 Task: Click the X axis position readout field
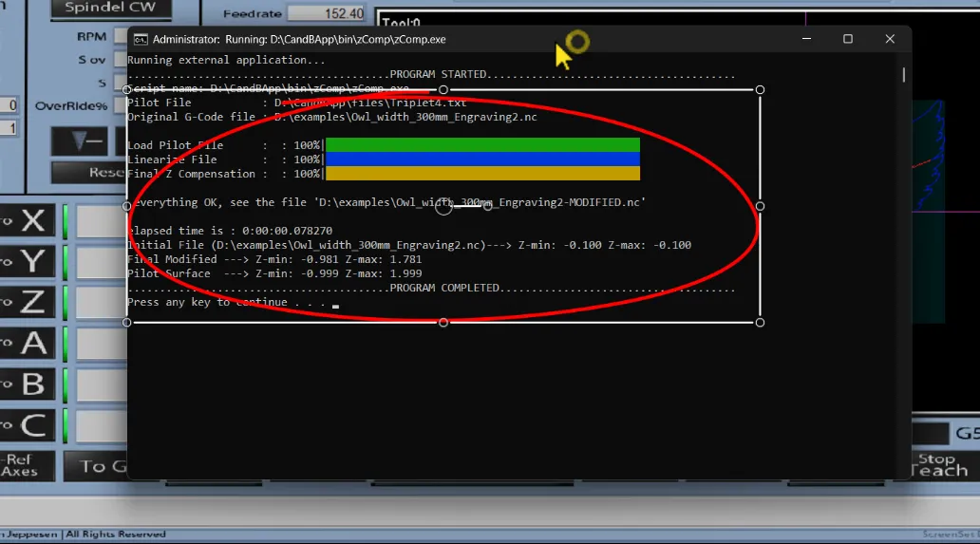101,221
